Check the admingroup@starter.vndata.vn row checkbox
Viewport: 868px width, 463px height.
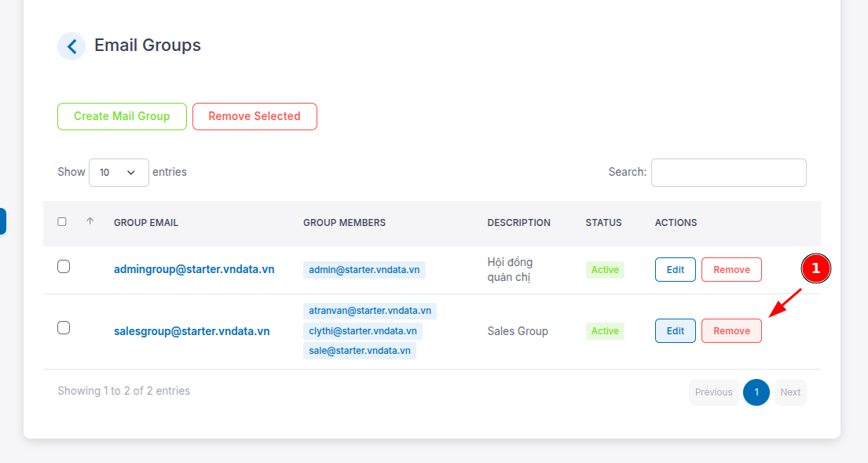click(64, 267)
